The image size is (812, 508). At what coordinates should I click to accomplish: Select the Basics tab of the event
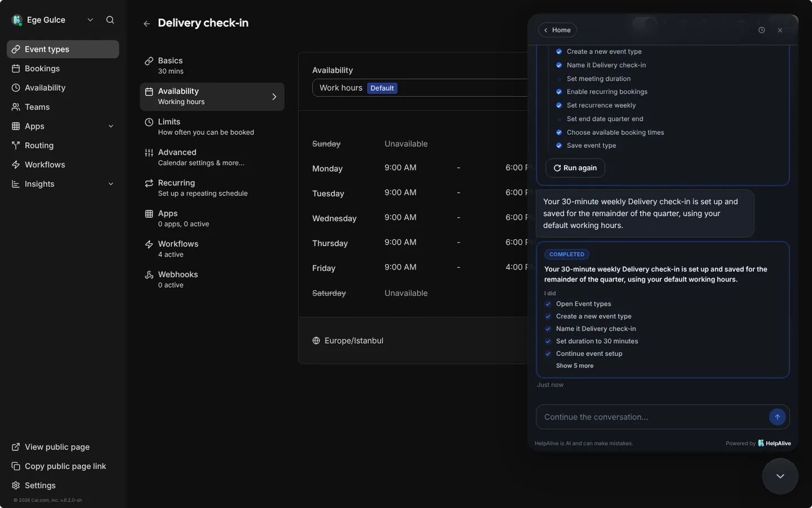(x=212, y=65)
